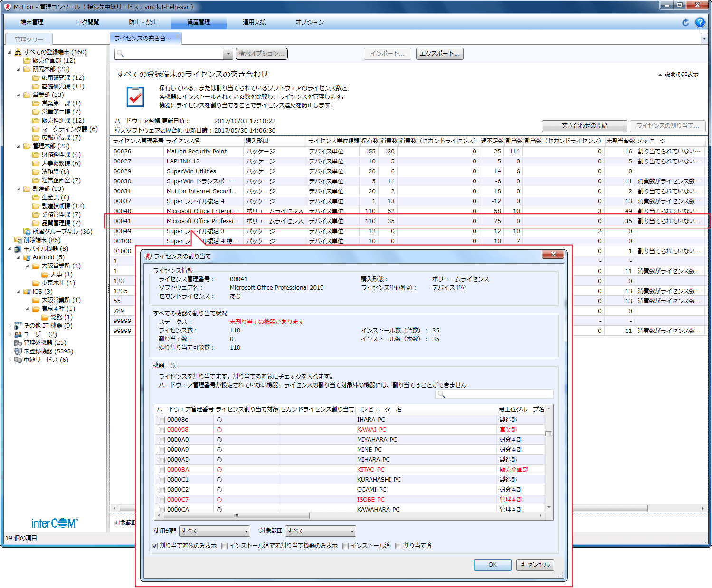Click the iOS folder icon in tree
The image size is (712, 588).
27,292
